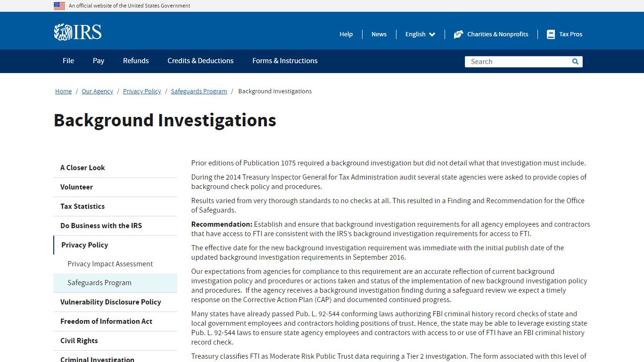Expand the English language dropdown
The width and height of the screenshot is (644, 362).
point(420,34)
